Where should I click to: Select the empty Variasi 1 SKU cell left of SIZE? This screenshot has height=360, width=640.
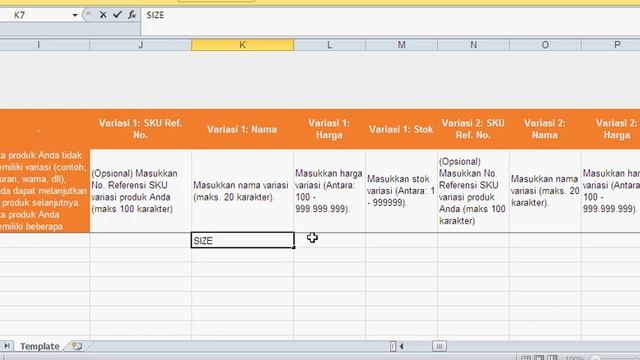coord(140,240)
